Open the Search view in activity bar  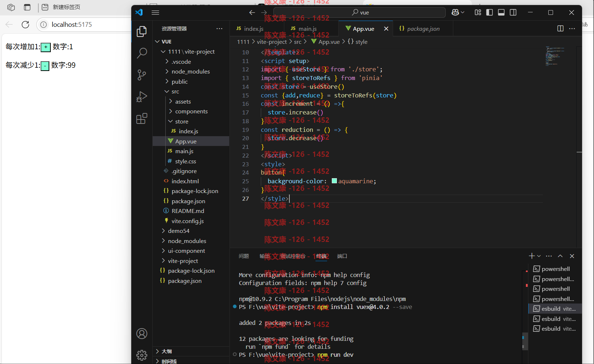point(142,53)
